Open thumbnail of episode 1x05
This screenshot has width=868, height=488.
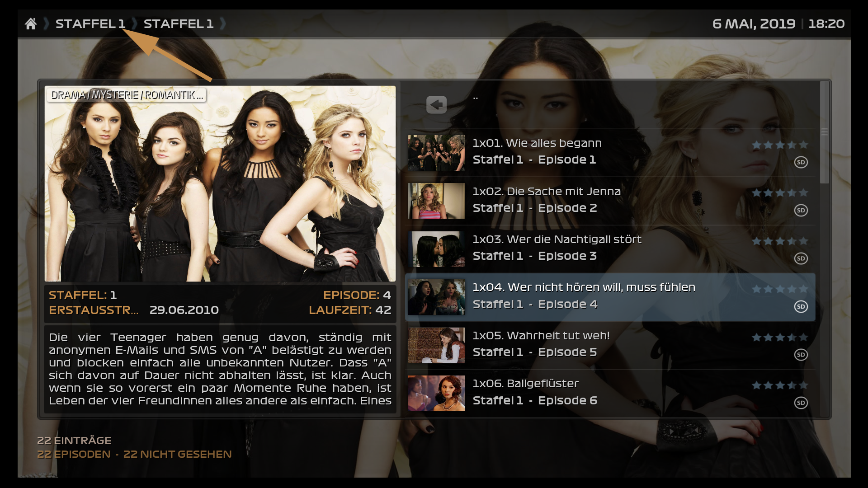coord(436,345)
